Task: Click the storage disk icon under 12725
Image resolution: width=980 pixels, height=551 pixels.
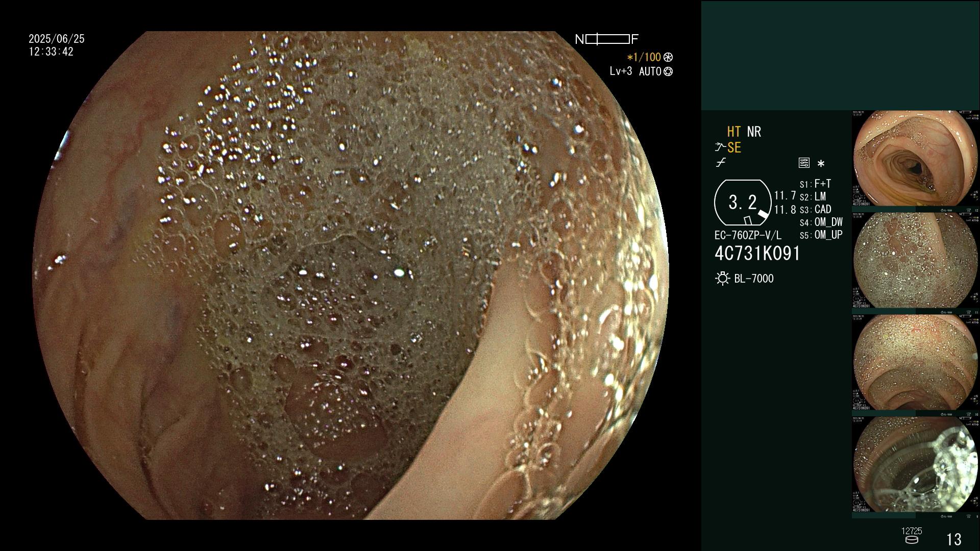Action: click(x=911, y=540)
